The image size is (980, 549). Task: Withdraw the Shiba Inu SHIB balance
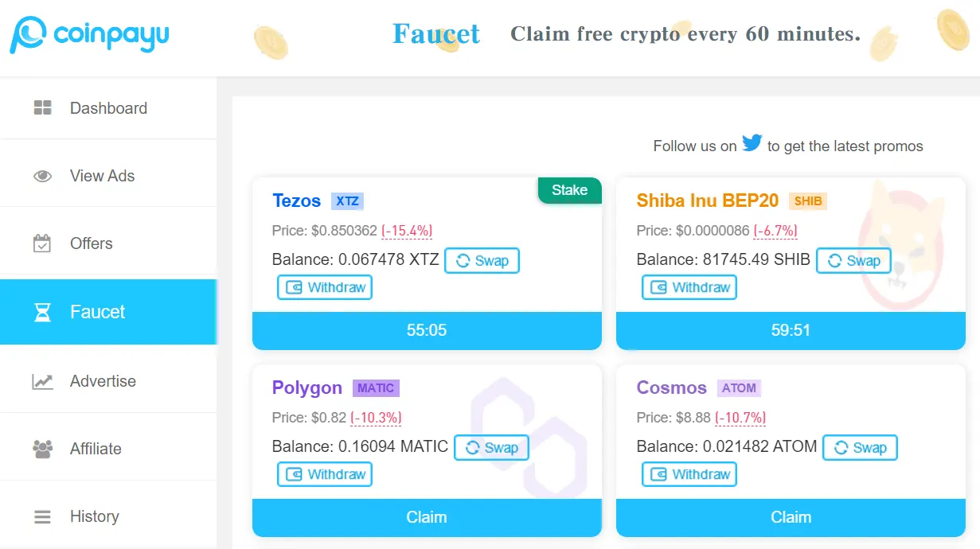coord(689,287)
